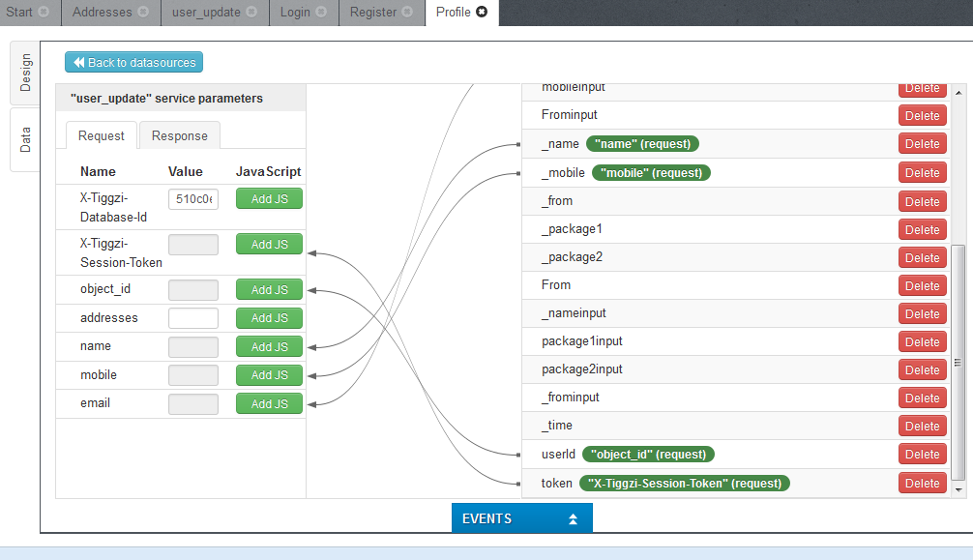This screenshot has width=973, height=560.
Task: Close the Login tab using x icon
Action: [321, 13]
